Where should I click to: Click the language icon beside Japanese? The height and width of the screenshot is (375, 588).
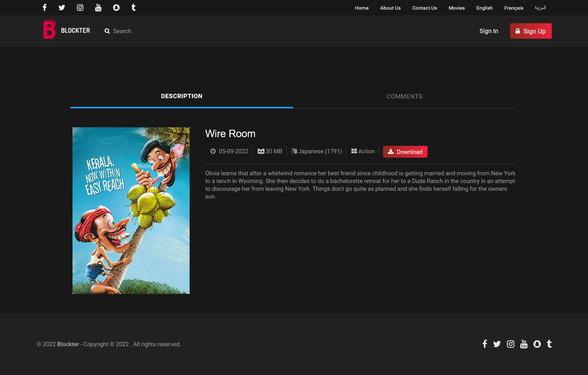[294, 151]
